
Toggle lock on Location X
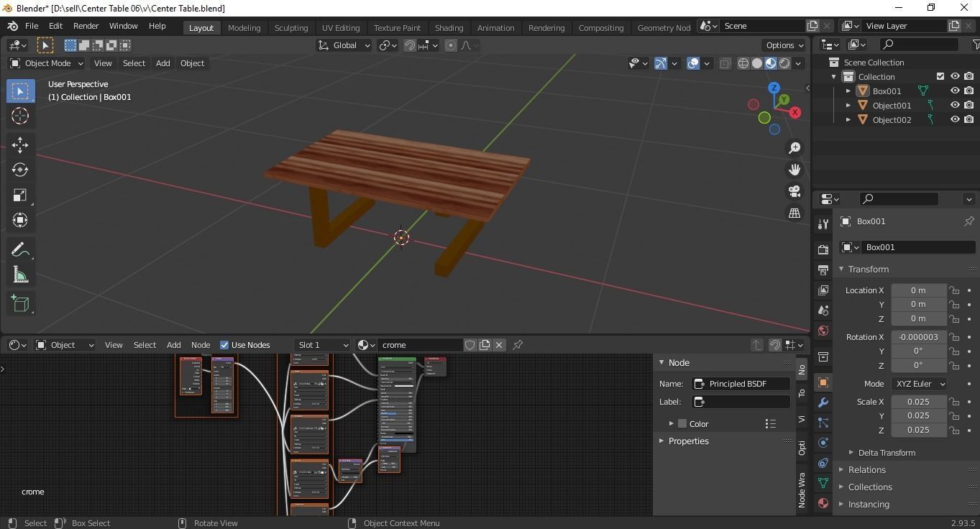pos(954,290)
